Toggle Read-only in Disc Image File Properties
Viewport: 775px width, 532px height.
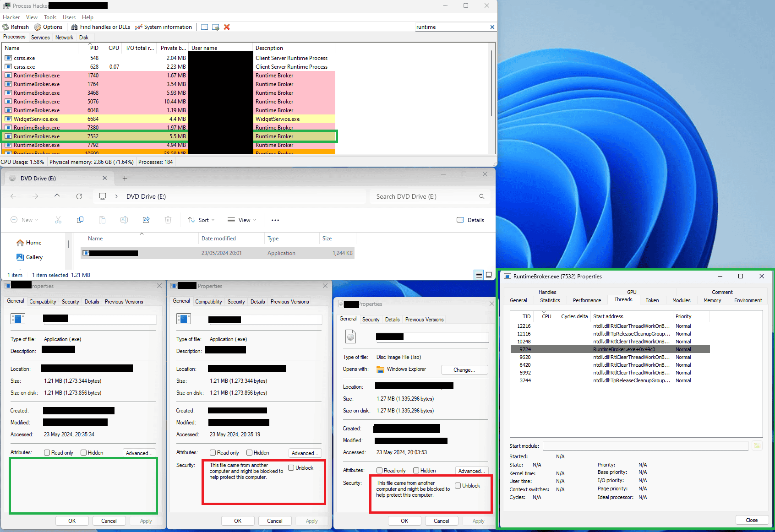(x=379, y=471)
